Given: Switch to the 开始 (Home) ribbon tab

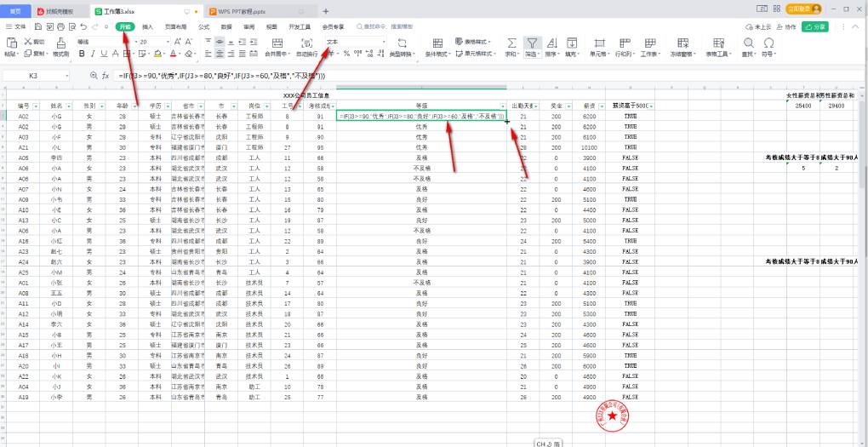Looking at the screenshot, I should pos(125,26).
